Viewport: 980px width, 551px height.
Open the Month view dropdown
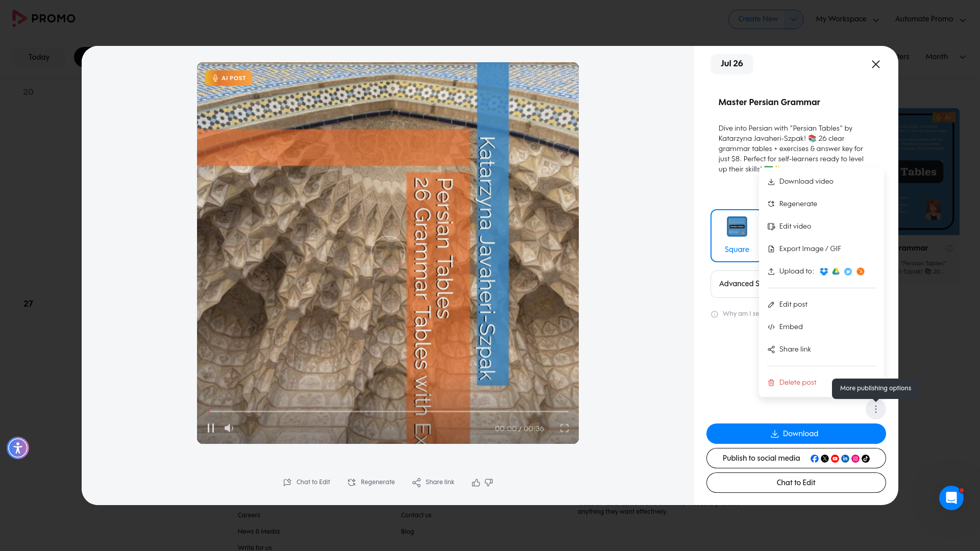pyautogui.click(x=945, y=57)
